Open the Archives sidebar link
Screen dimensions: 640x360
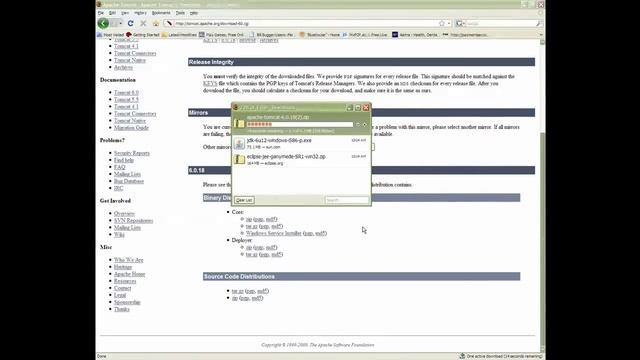coord(123,67)
